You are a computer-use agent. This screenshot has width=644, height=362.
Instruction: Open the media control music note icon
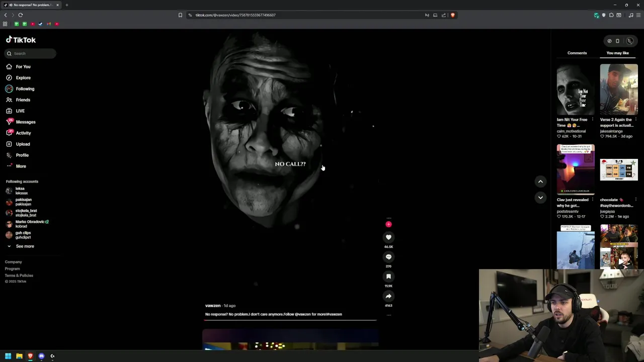[631, 15]
